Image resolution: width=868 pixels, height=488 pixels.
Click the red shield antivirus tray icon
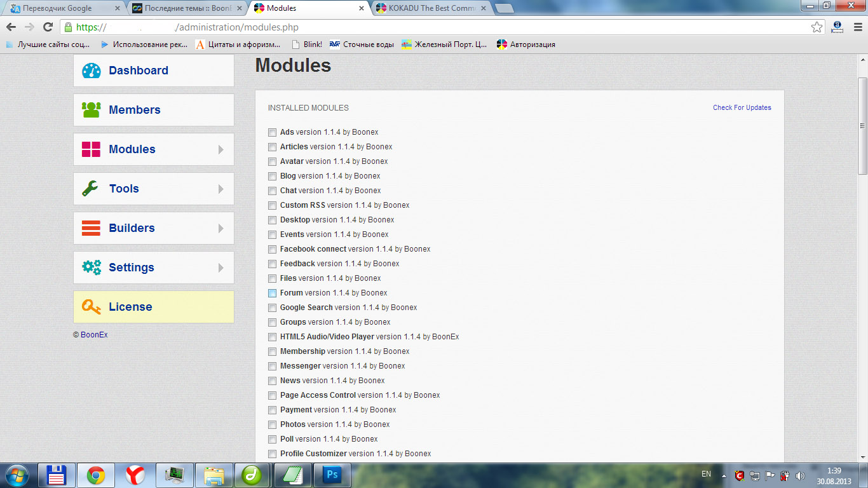tap(740, 475)
